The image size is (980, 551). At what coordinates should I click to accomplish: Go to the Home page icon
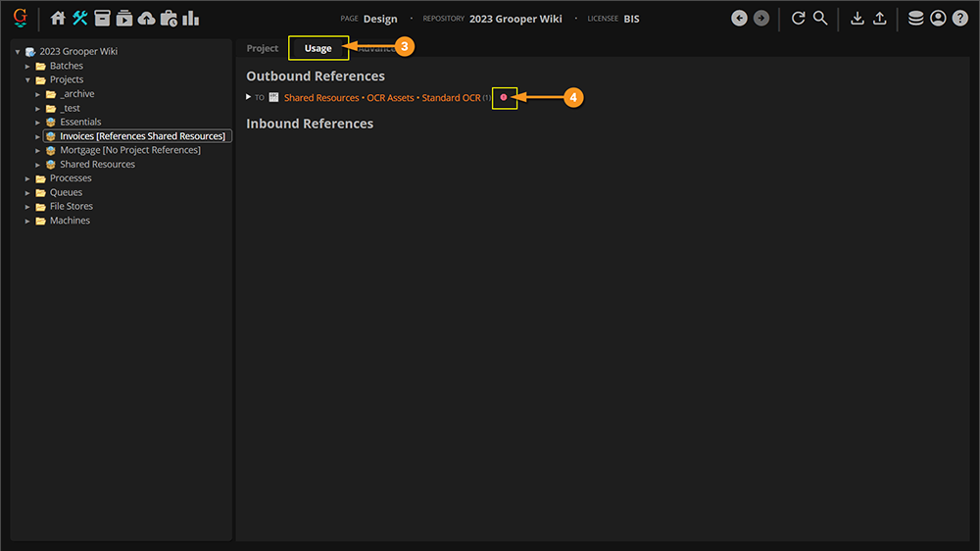[x=58, y=18]
